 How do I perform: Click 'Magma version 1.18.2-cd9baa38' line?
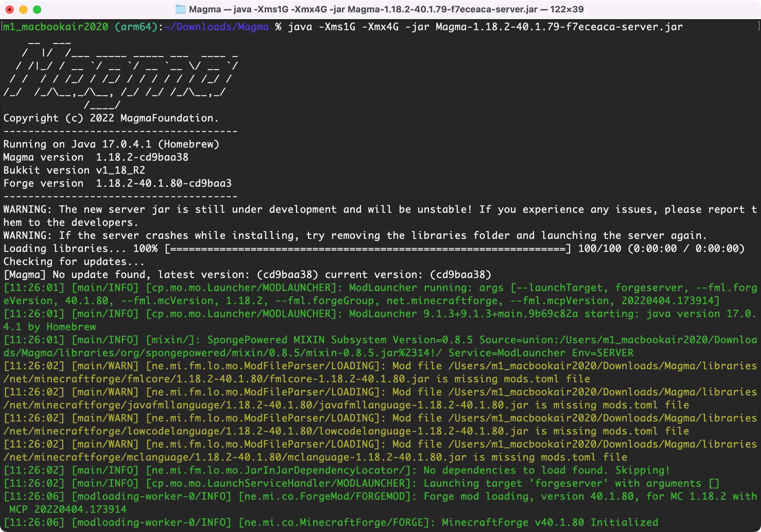coord(96,157)
